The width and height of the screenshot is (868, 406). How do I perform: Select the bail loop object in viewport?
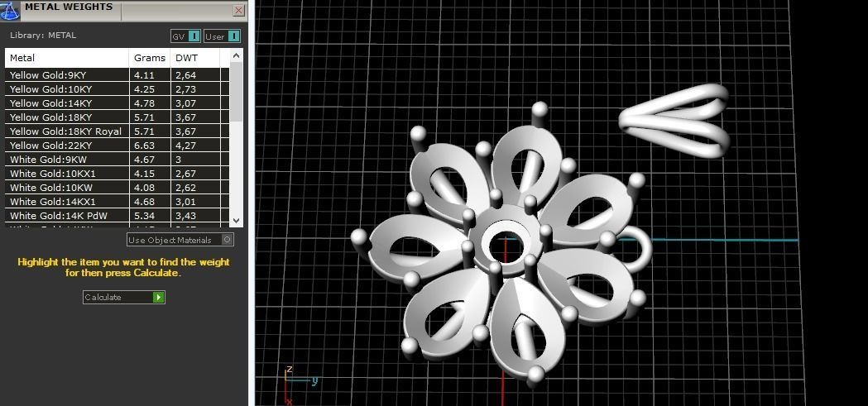tap(674, 120)
